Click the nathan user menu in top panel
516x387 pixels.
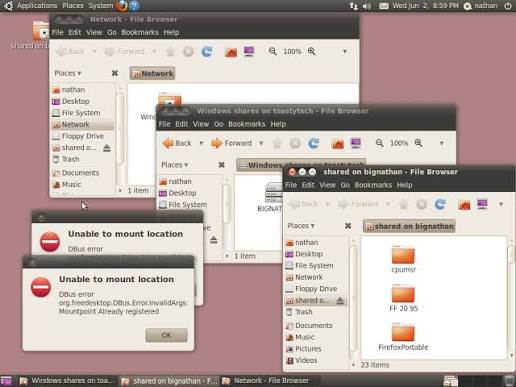pyautogui.click(x=481, y=6)
